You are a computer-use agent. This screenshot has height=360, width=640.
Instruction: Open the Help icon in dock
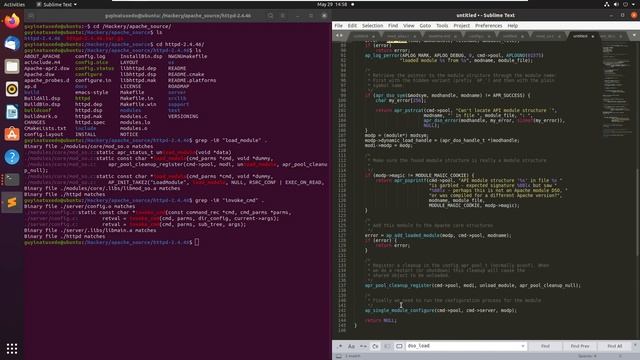[12, 157]
